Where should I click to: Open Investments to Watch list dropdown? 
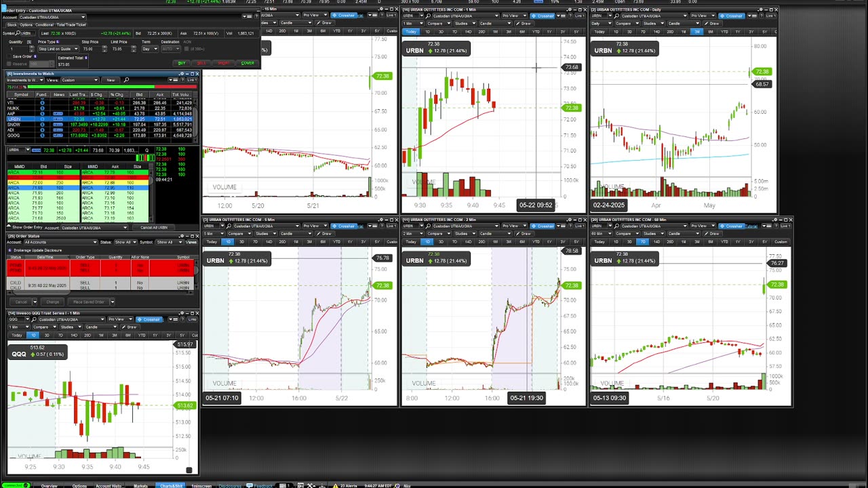pyautogui.click(x=25, y=80)
